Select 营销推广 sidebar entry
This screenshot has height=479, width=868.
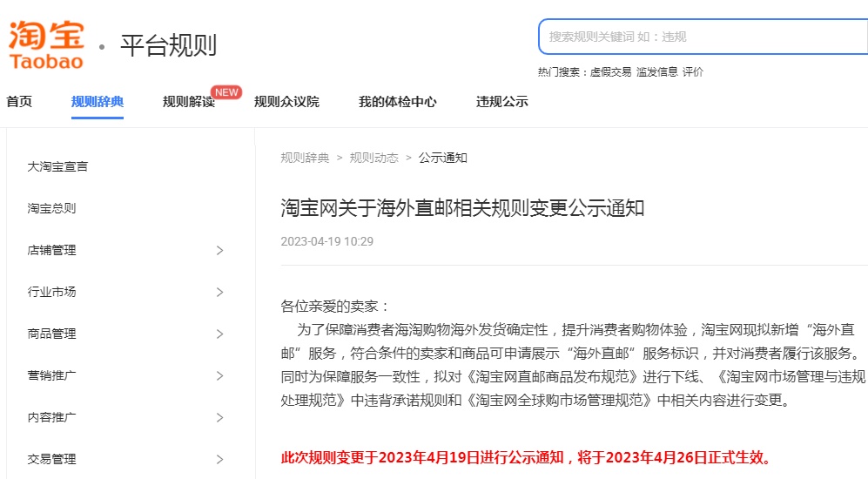click(51, 375)
